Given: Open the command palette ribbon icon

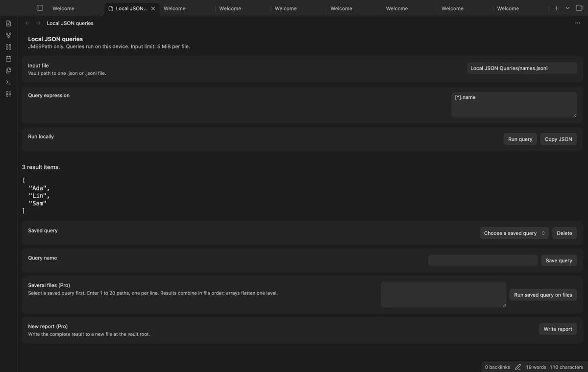Looking at the screenshot, I should click(8, 82).
